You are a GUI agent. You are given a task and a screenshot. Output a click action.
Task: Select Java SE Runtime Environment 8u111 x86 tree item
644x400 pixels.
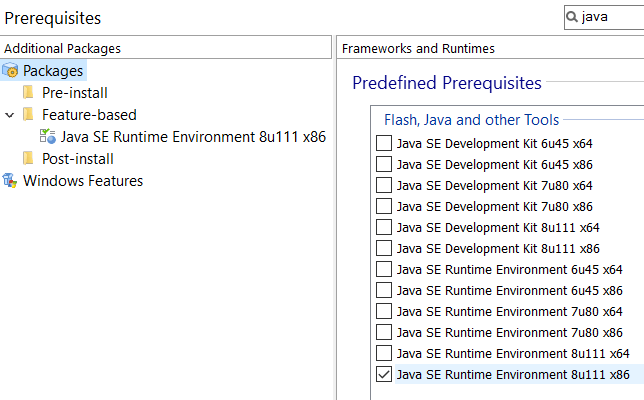(x=193, y=137)
